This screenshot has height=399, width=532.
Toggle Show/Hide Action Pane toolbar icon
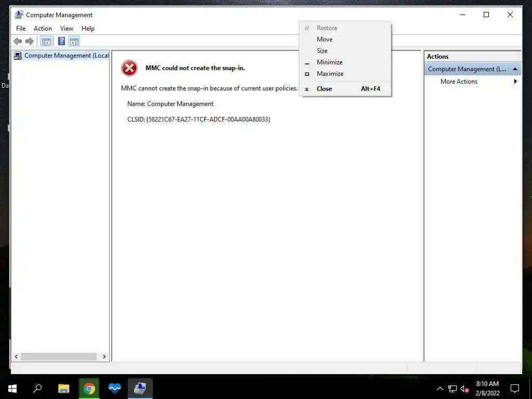tap(74, 42)
